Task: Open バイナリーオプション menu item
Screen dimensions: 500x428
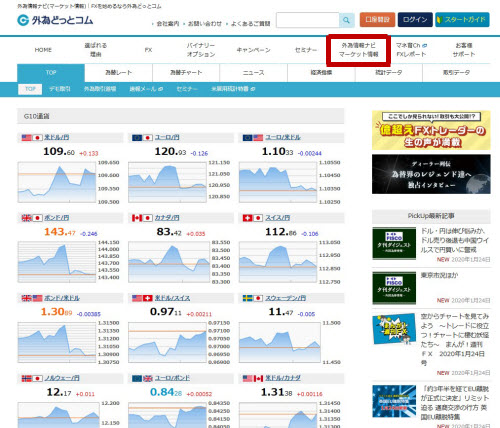Action: coord(201,50)
